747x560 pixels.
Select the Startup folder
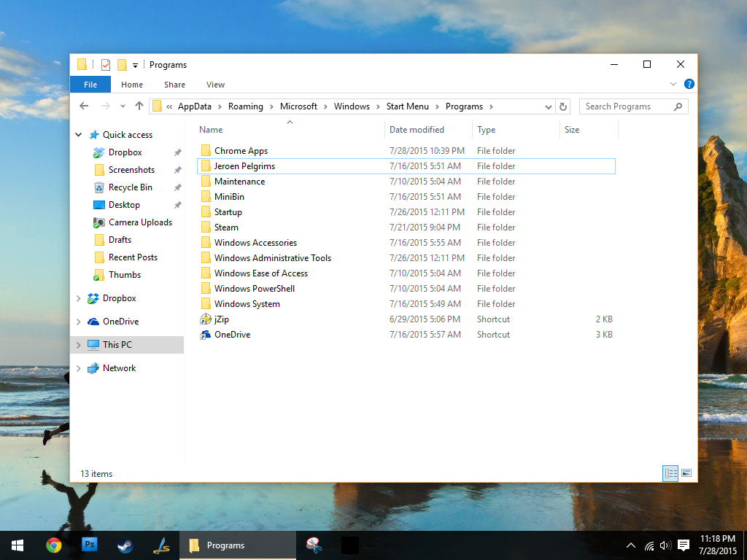(x=406, y=212)
